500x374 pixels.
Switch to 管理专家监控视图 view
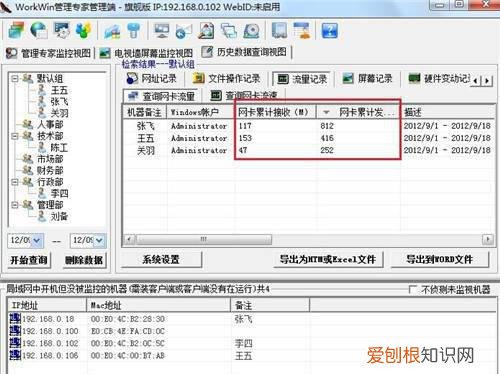click(x=49, y=53)
